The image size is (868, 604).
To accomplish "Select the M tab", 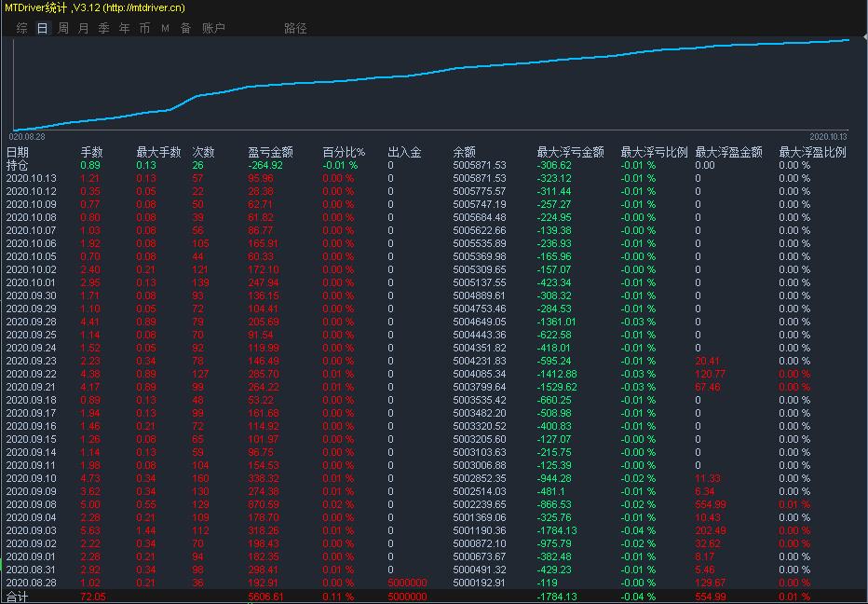I will (x=165, y=28).
